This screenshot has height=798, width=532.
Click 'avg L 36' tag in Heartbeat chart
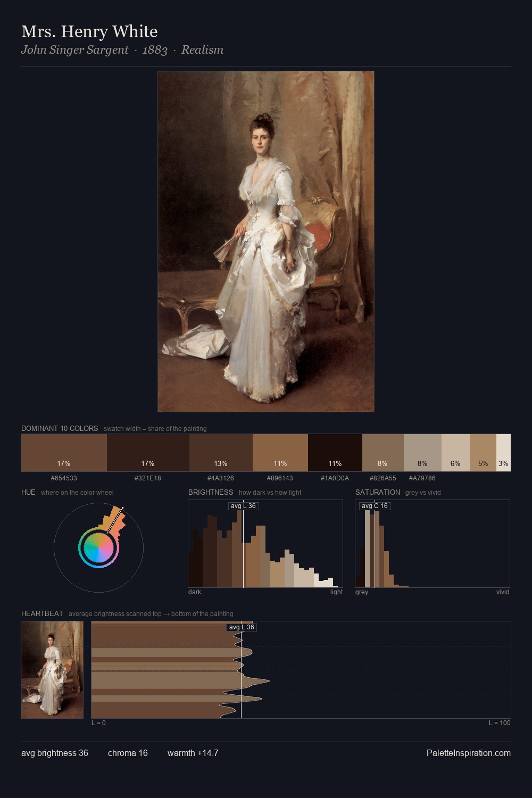(242, 627)
